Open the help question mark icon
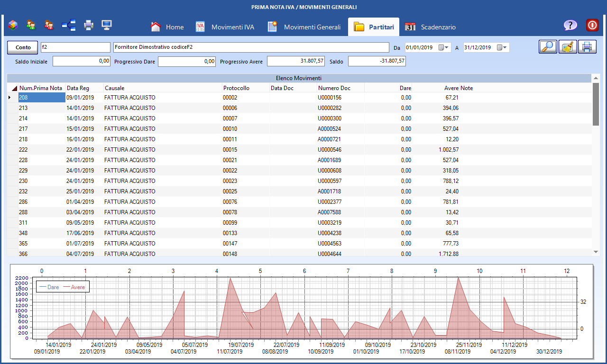The height and width of the screenshot is (364, 607). (570, 26)
